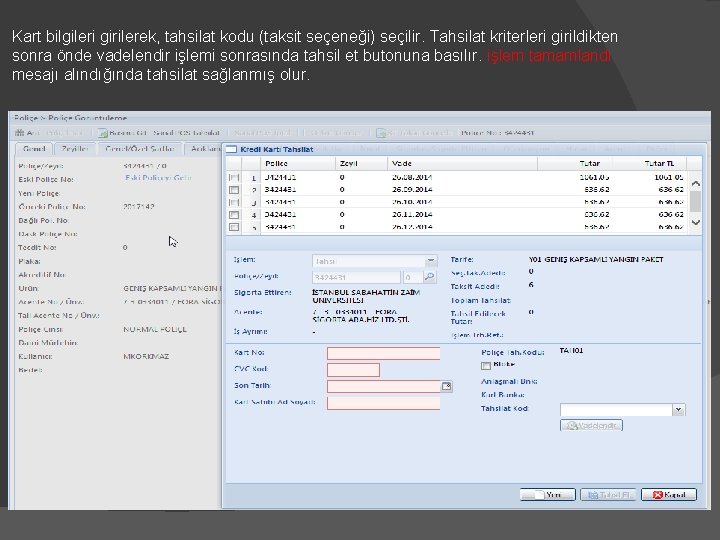Click the red X icon on Kapat
This screenshot has width=720, height=540.
[658, 495]
